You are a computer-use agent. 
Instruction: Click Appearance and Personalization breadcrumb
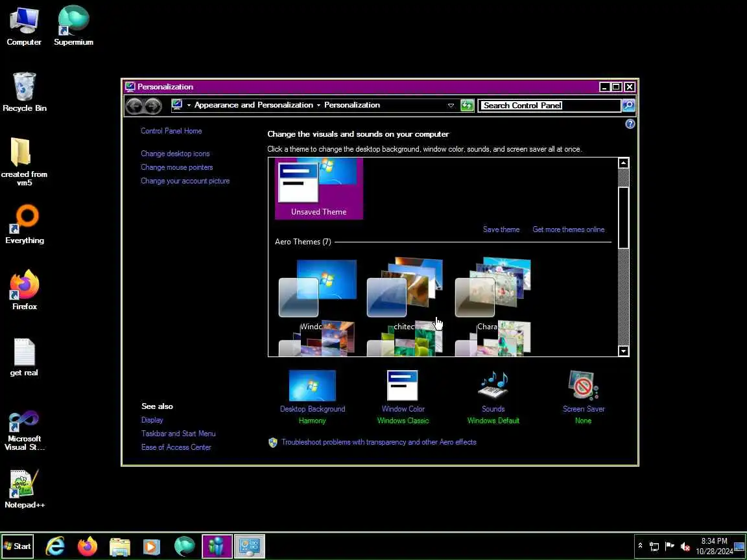click(254, 105)
